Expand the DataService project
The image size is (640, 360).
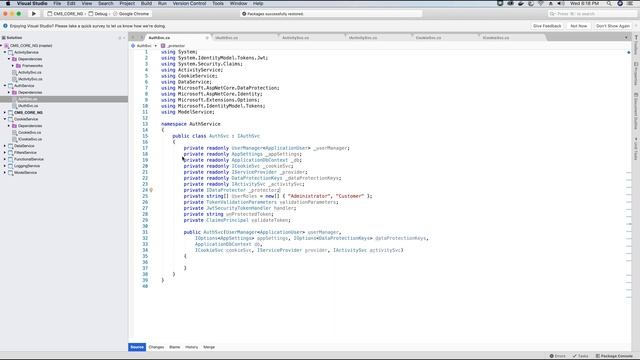(5, 146)
